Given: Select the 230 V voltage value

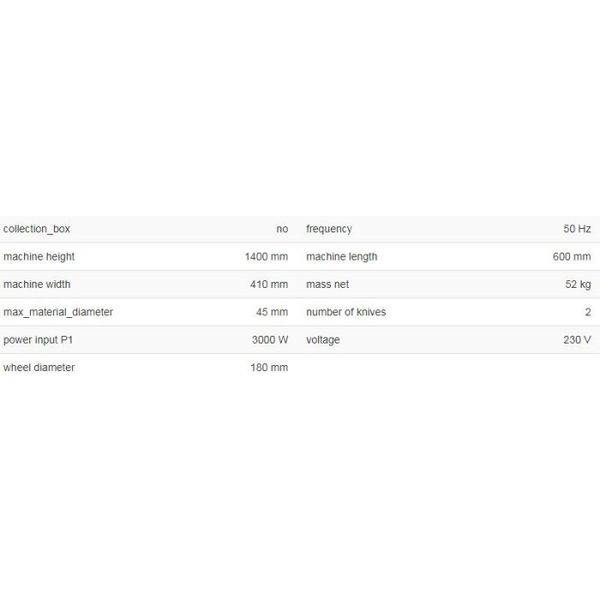Looking at the screenshot, I should coord(577,340).
